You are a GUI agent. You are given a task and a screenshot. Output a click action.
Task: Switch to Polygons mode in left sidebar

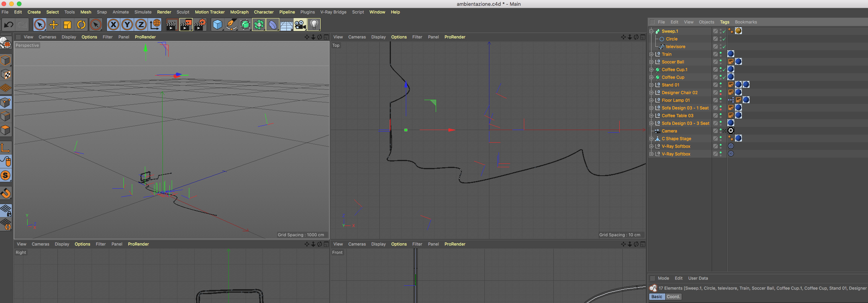click(x=6, y=130)
